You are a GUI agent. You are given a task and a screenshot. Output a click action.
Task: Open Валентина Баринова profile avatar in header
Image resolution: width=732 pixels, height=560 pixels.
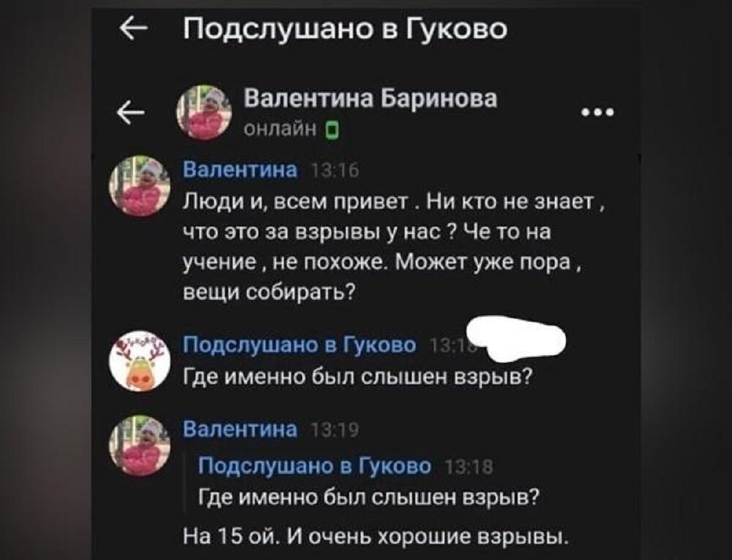click(203, 113)
